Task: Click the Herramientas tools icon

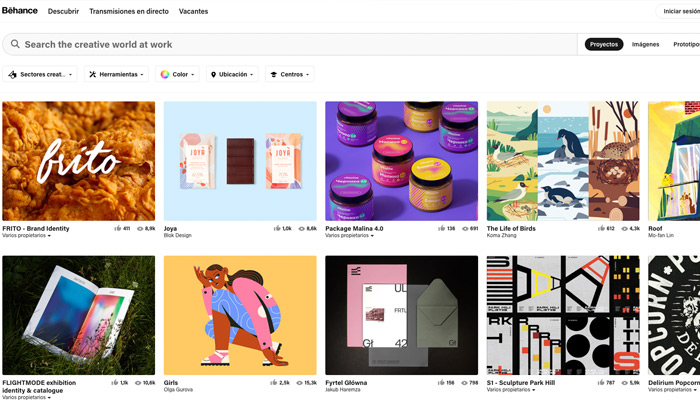Action: (x=92, y=75)
